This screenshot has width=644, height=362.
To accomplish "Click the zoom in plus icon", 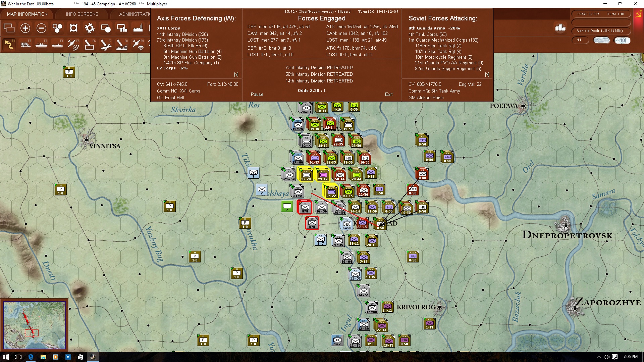I will coord(25,28).
